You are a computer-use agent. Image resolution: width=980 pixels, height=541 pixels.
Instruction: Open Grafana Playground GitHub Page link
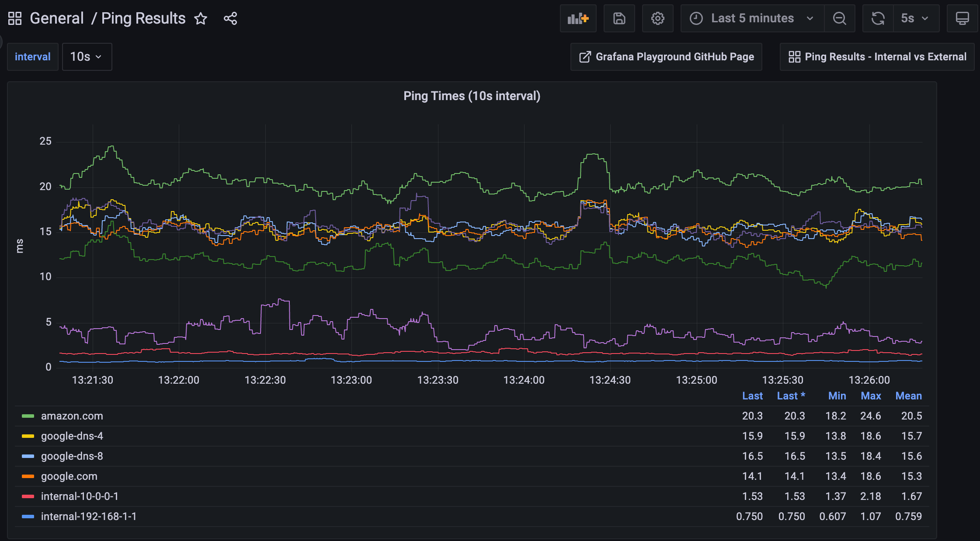[666, 57]
